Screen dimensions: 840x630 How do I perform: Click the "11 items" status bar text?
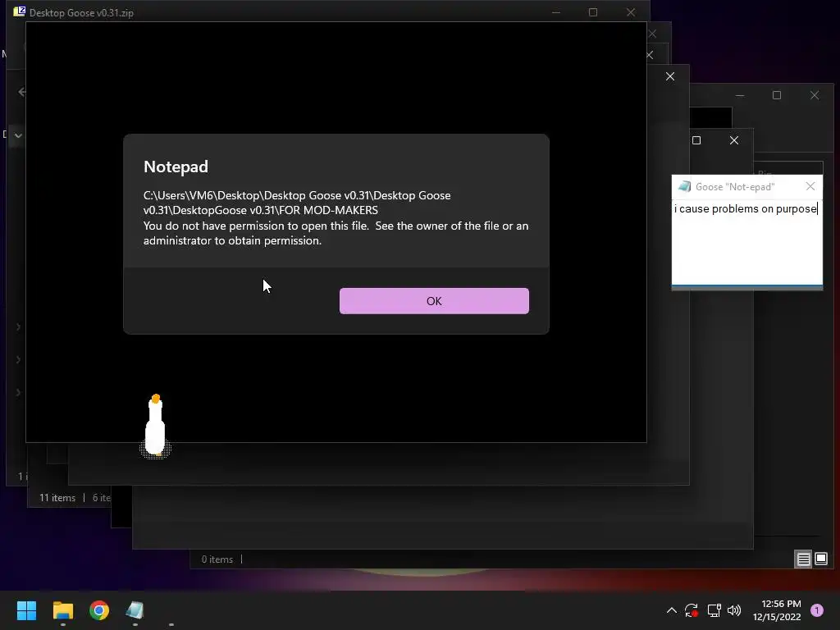click(57, 498)
